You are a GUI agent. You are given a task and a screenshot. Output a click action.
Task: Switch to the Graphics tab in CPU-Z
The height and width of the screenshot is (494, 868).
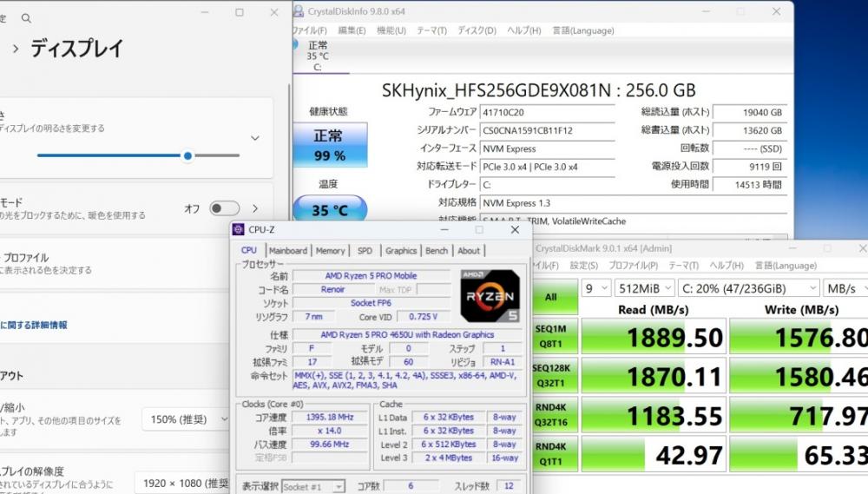click(401, 250)
